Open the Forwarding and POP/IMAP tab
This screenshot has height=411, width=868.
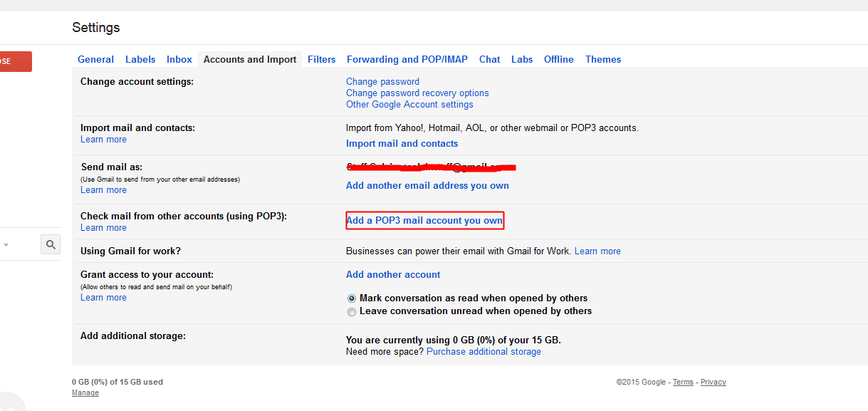[407, 59]
